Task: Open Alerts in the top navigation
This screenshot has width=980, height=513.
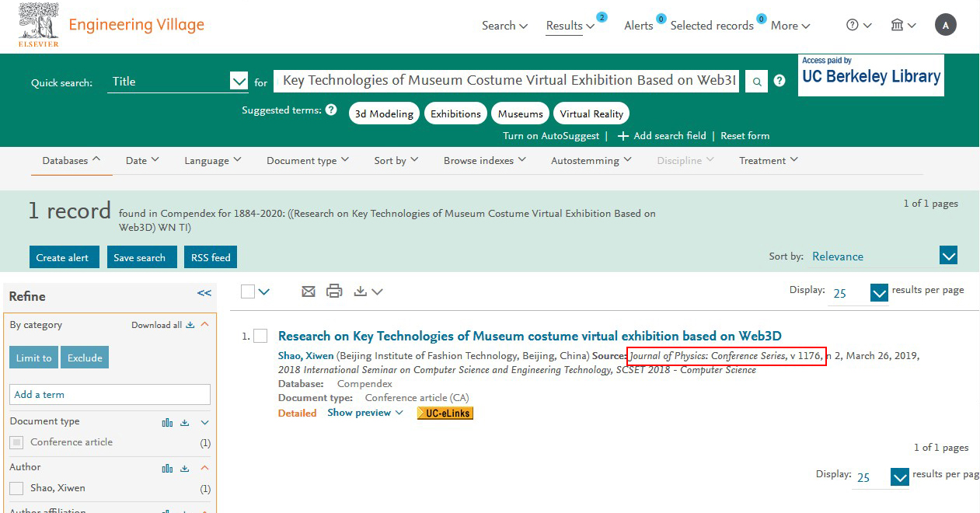Action: (639, 26)
